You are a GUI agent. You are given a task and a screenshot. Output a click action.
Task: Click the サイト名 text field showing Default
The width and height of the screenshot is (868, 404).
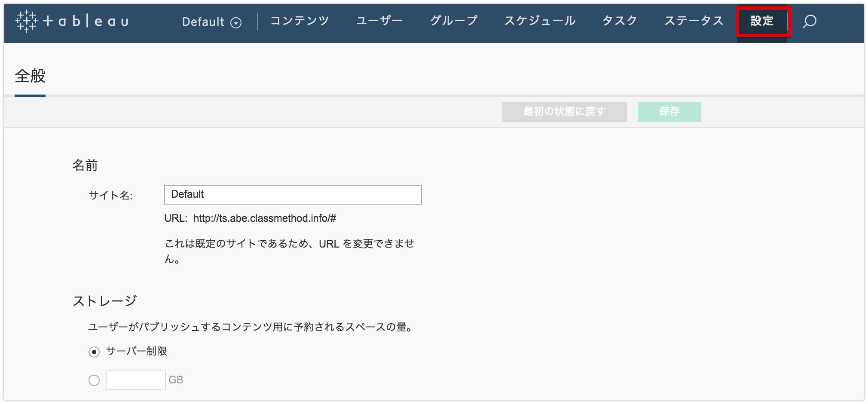click(293, 195)
